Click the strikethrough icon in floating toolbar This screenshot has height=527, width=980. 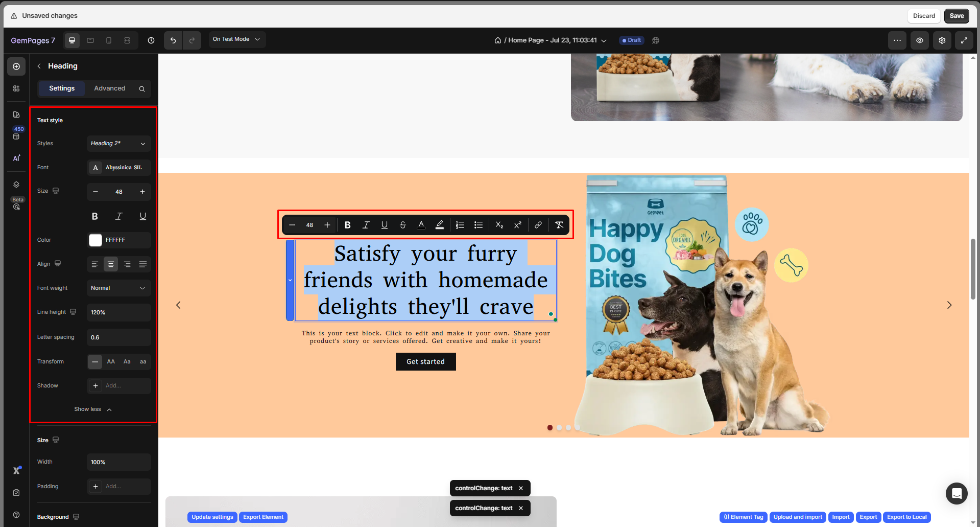tap(402, 225)
